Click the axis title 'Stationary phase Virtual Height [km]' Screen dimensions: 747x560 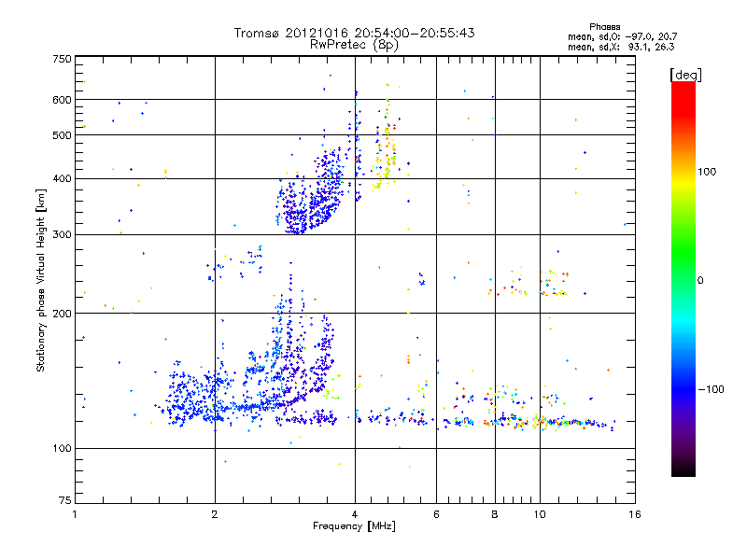[x=41, y=280]
